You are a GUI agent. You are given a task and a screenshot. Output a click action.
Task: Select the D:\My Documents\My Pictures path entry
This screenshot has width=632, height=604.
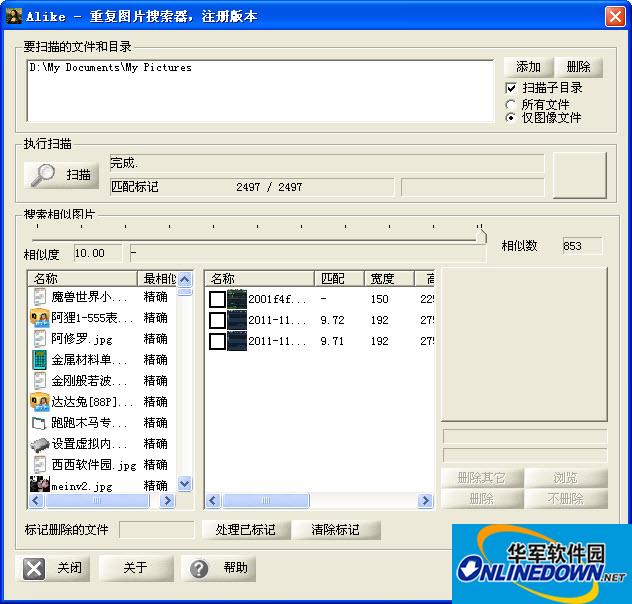(111, 68)
